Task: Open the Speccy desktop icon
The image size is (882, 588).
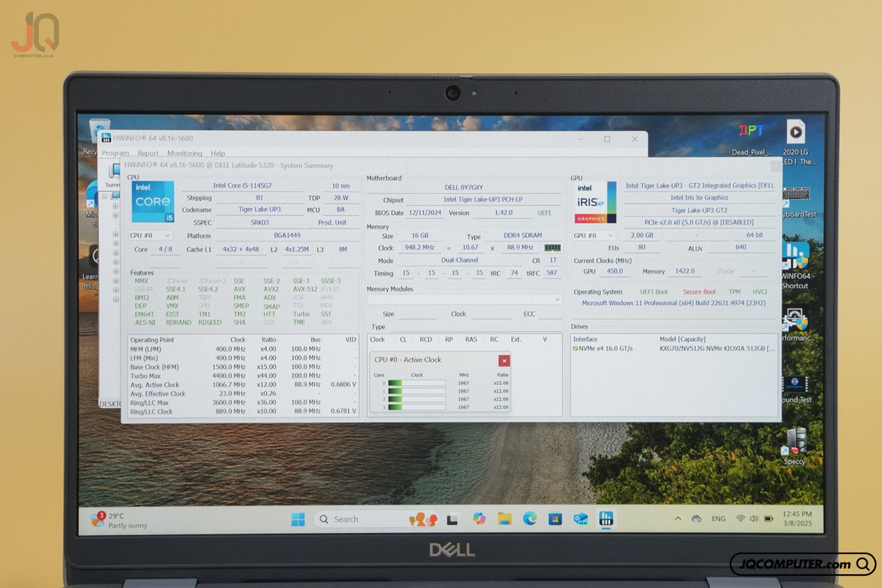Action: pos(794,446)
